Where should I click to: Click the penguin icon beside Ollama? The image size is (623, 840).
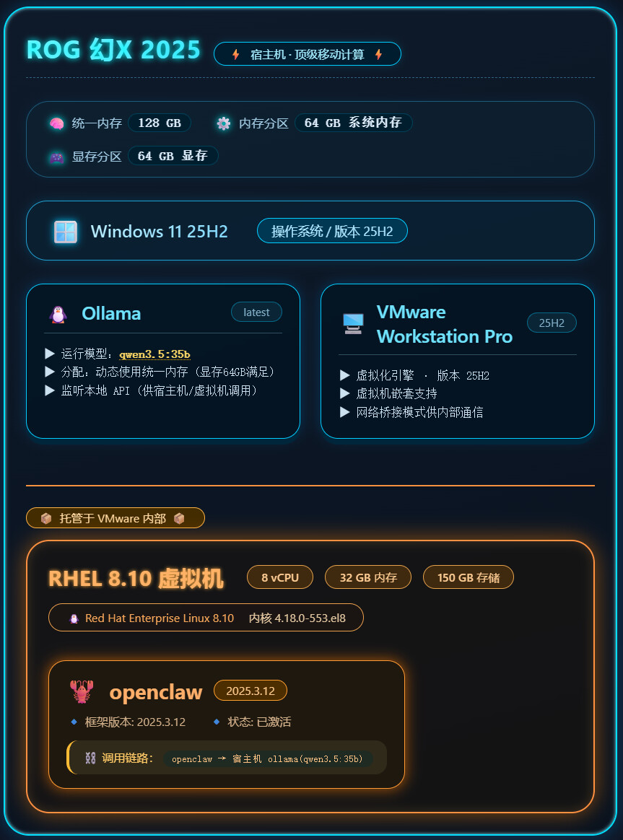coord(58,314)
